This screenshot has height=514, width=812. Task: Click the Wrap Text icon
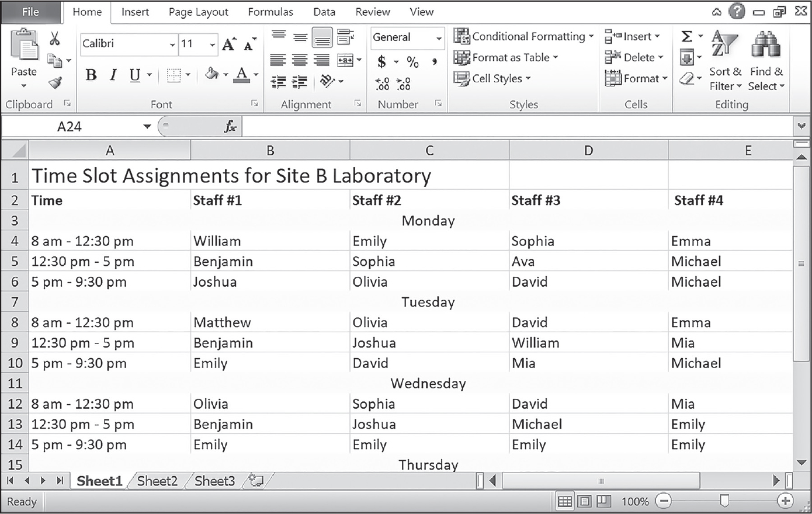coord(346,37)
